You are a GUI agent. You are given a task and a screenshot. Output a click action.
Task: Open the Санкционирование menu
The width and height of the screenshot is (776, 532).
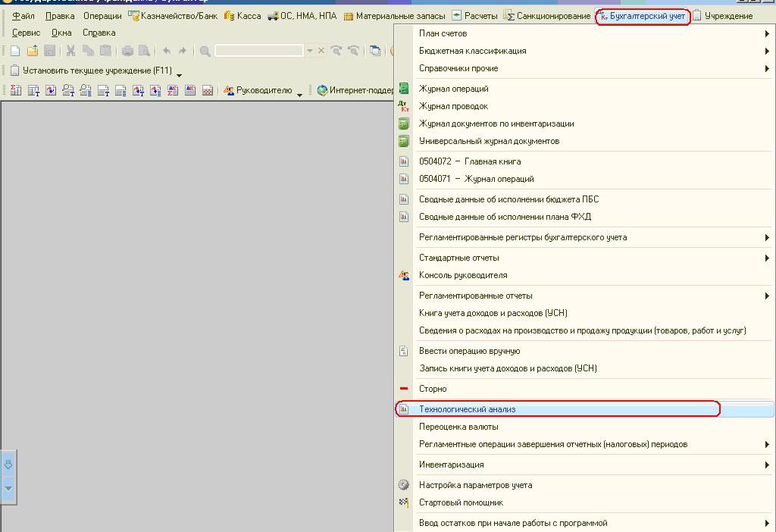(547, 16)
